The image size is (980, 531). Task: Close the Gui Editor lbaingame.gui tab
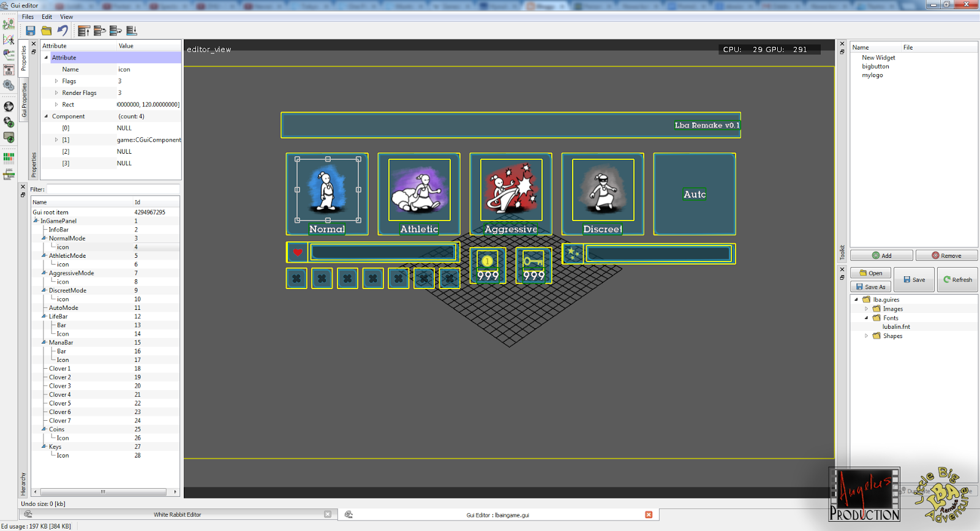pyautogui.click(x=649, y=514)
